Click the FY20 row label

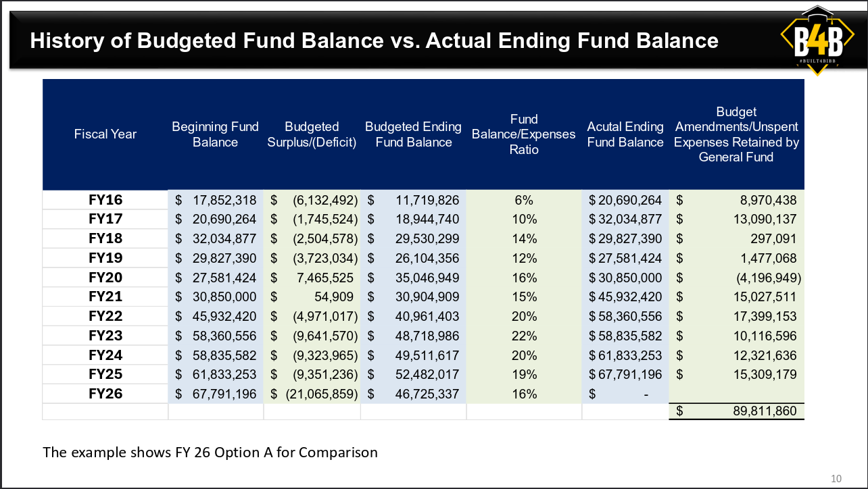[105, 278]
